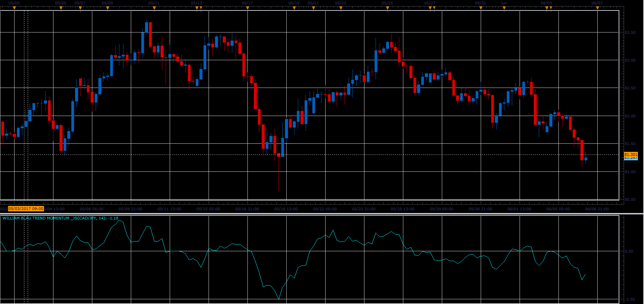This screenshot has height=304, width=644.
Task: Click the orange marker below 05/25
Action: tap(387, 8)
